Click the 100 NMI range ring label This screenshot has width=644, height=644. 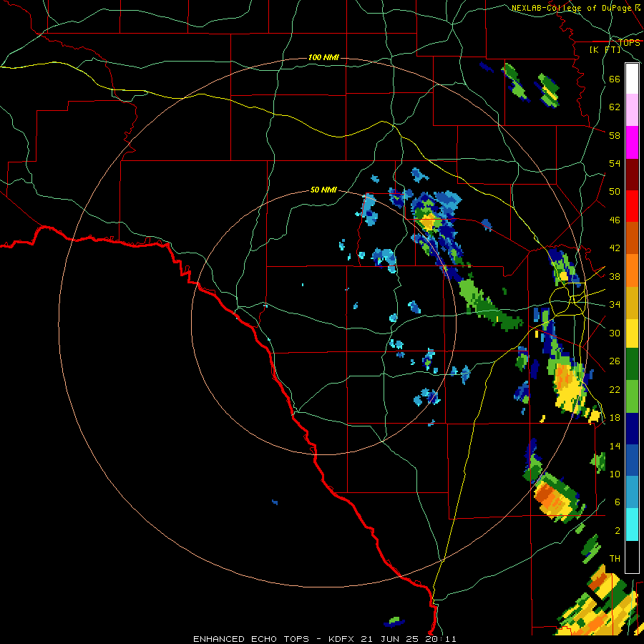tap(323, 57)
